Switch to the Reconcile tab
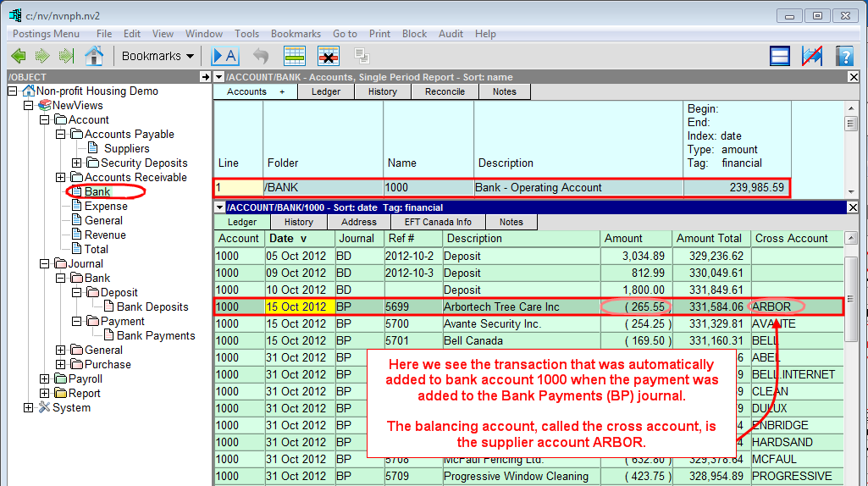868x486 pixels. pos(445,91)
